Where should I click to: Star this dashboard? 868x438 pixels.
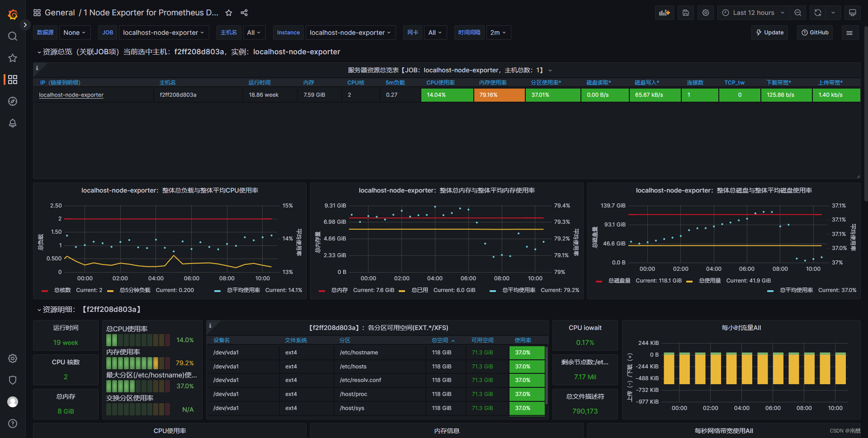coord(229,13)
